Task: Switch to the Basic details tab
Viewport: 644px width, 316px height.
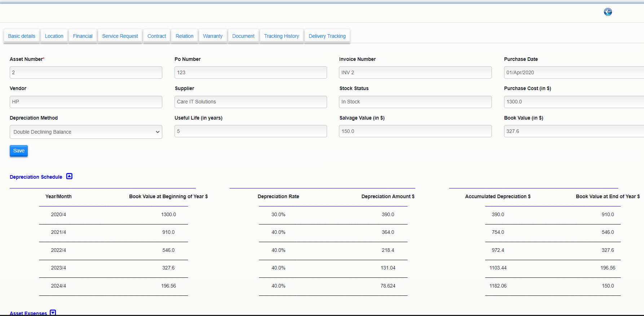Action: [22, 36]
